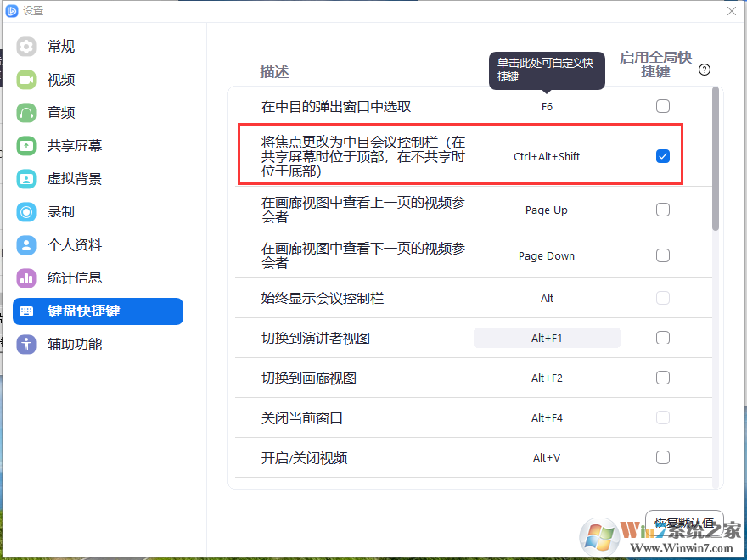Tick the Page Up row global checkbox
The width and height of the screenshot is (747, 560).
tap(663, 210)
